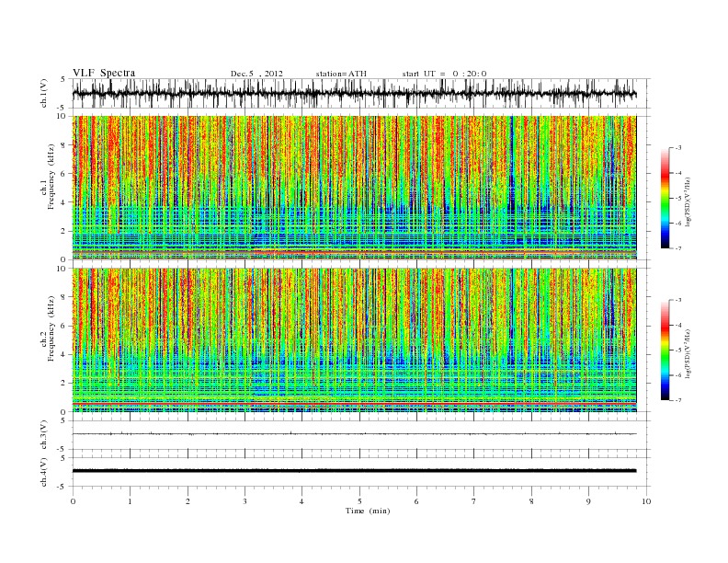Click the "-3" tick on ch.1 colorbar

pos(678,148)
